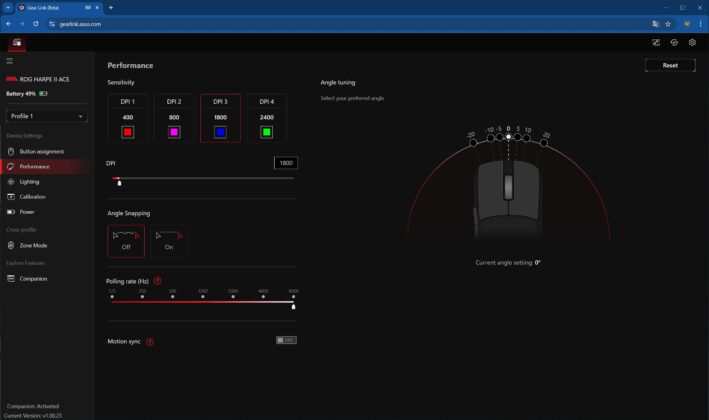Set polling rate to 125 Hz dot
The image size is (709, 420).
tap(112, 297)
